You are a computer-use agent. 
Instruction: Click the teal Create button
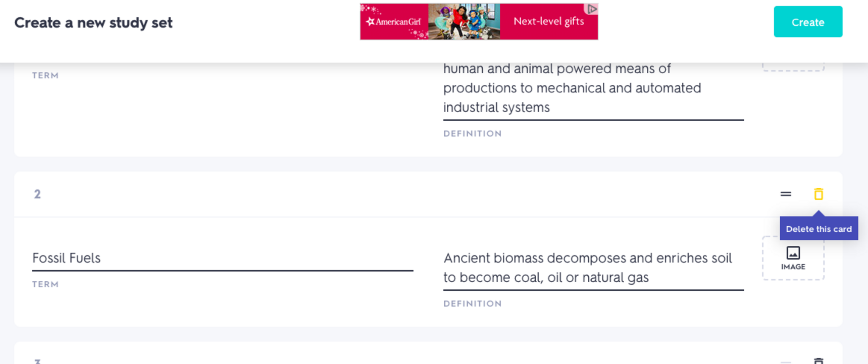point(807,22)
